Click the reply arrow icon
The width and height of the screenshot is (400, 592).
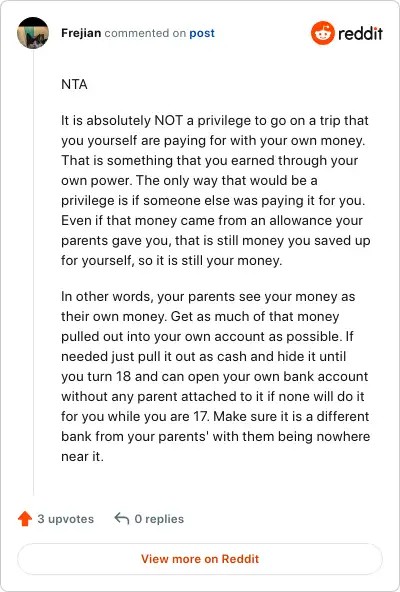tap(122, 518)
